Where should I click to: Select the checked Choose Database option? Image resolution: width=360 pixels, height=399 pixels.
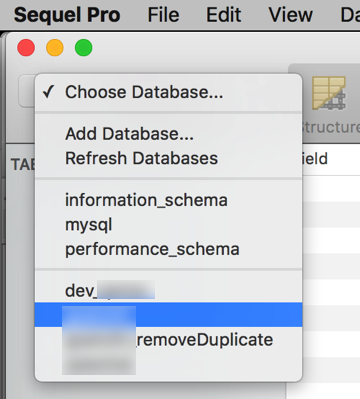tap(168, 92)
